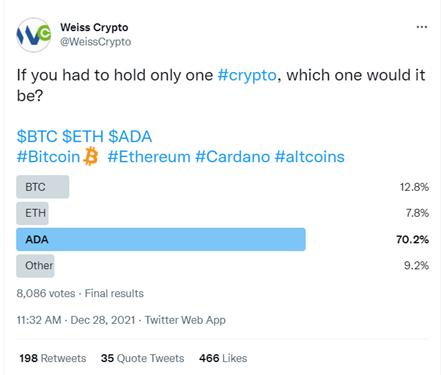The height and width of the screenshot is (375, 441).
Task: View the 466 Likes list
Action: point(223,358)
